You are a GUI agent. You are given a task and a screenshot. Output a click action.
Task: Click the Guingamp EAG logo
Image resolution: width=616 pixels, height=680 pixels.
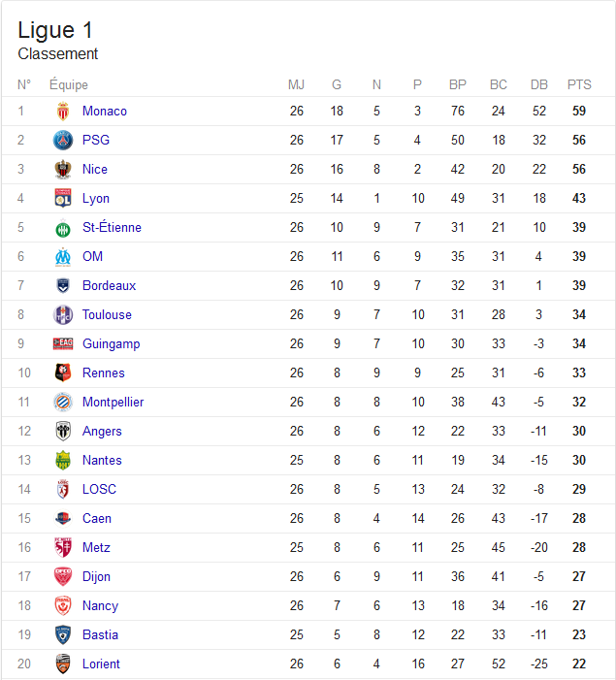[x=63, y=344]
